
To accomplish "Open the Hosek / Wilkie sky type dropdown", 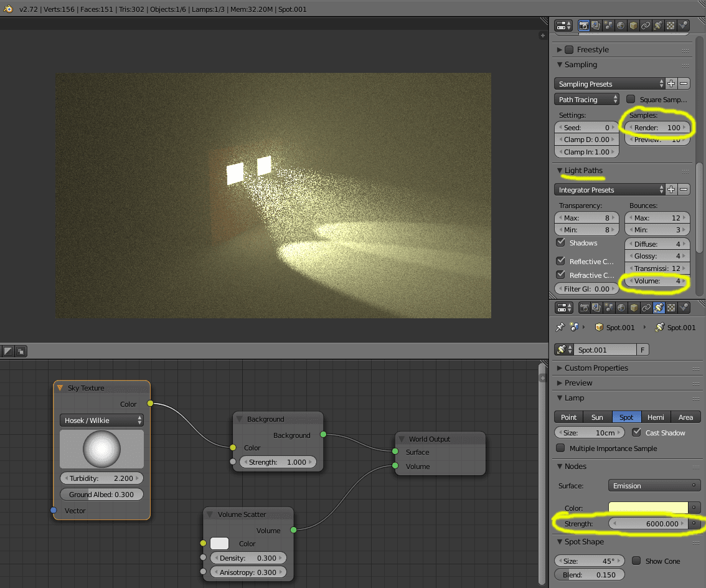I will pos(101,420).
